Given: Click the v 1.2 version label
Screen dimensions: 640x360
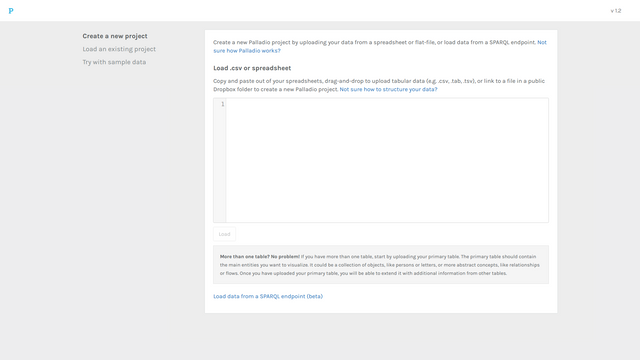Looking at the screenshot, I should [x=616, y=11].
